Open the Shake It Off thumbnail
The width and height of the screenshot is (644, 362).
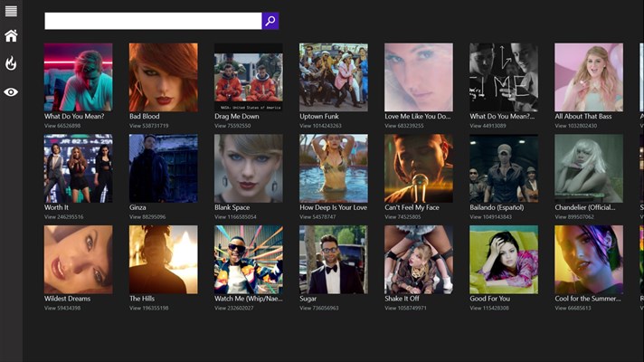click(x=419, y=259)
